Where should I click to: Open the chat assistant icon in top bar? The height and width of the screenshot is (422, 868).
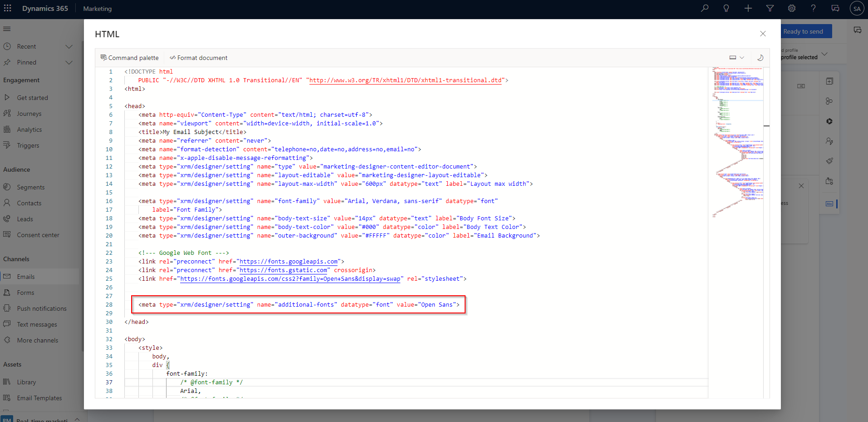(835, 8)
